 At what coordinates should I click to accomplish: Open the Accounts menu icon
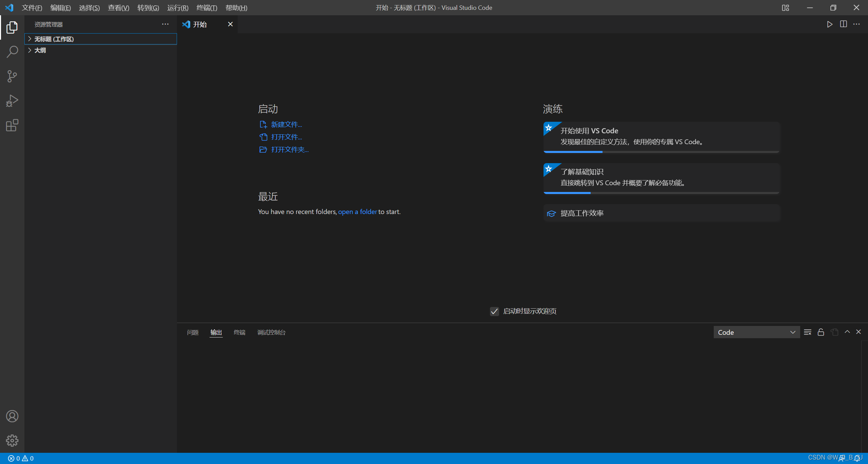tap(12, 416)
